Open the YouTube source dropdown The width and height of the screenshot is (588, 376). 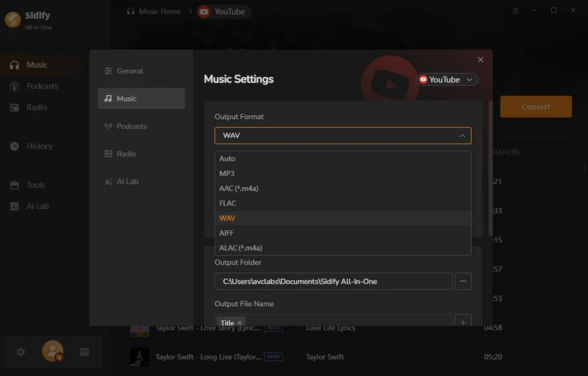(x=447, y=79)
